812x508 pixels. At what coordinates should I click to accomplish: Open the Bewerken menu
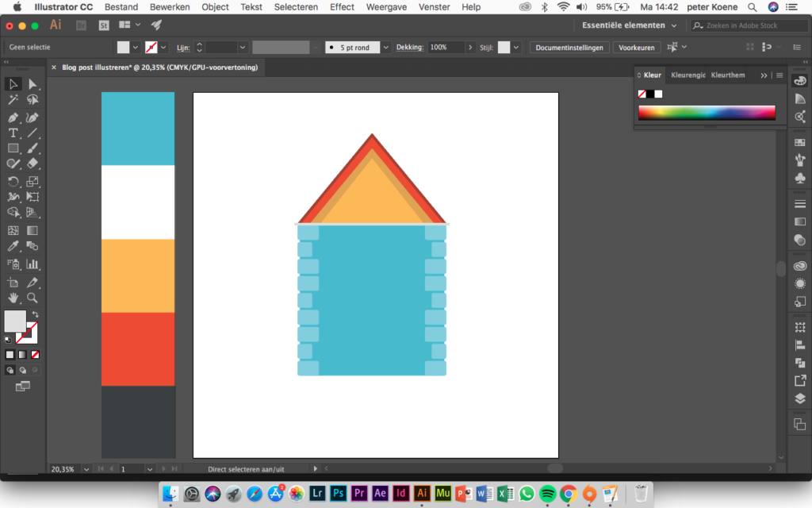(x=170, y=6)
